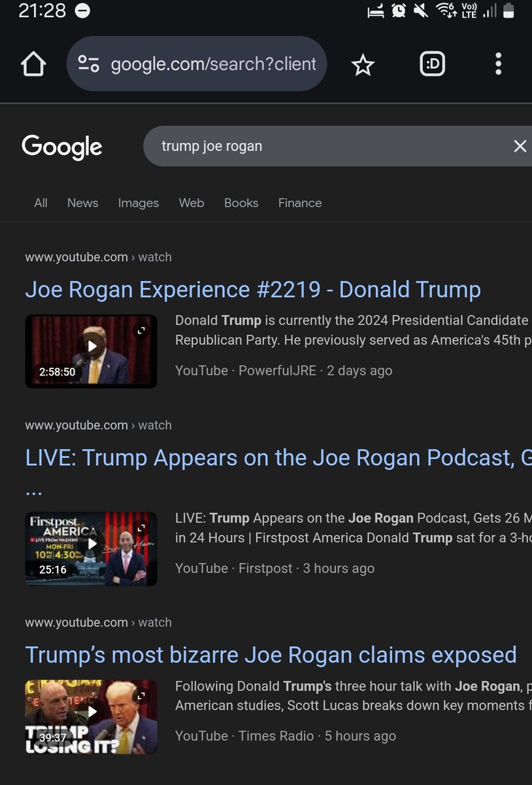Switch to the Books tab
Screen dimensions: 532x785
tap(241, 203)
